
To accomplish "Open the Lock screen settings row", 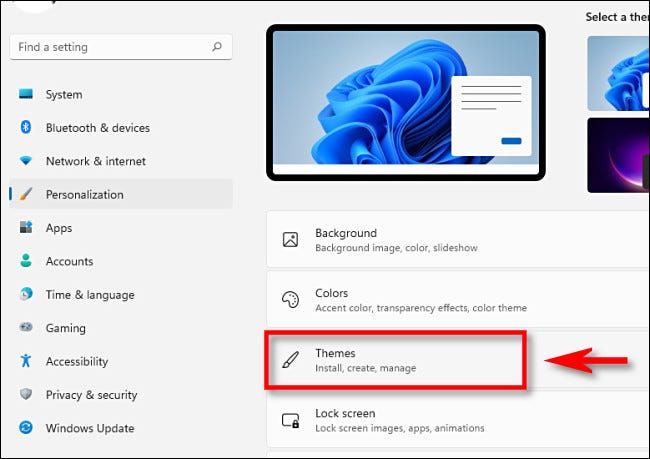I will click(x=458, y=420).
